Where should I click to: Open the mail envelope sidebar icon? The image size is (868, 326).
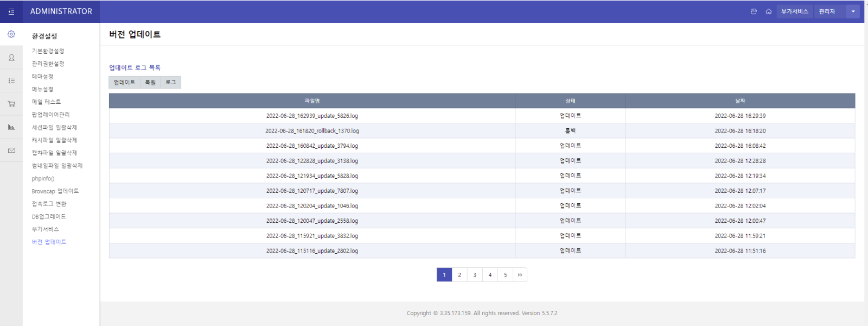pos(11,151)
